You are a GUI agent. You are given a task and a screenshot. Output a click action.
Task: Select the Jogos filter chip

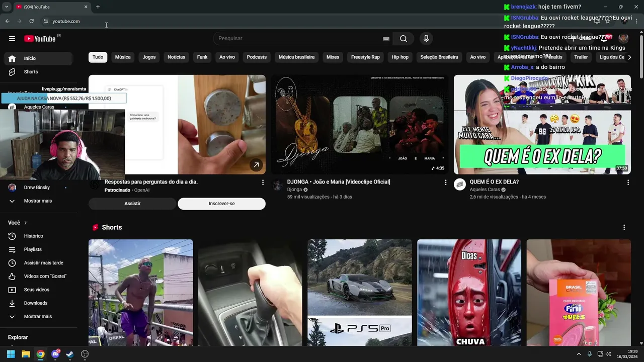pyautogui.click(x=149, y=57)
